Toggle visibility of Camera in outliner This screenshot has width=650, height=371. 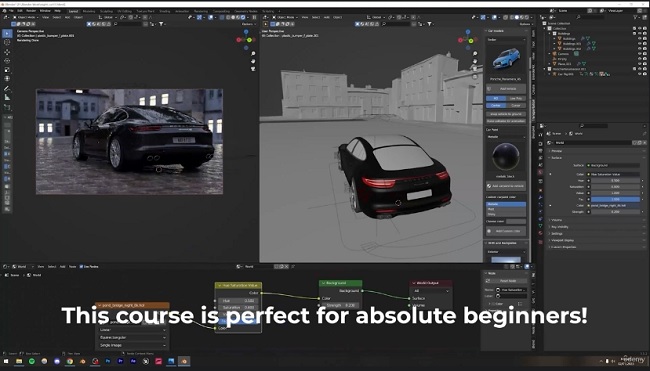(x=640, y=53)
